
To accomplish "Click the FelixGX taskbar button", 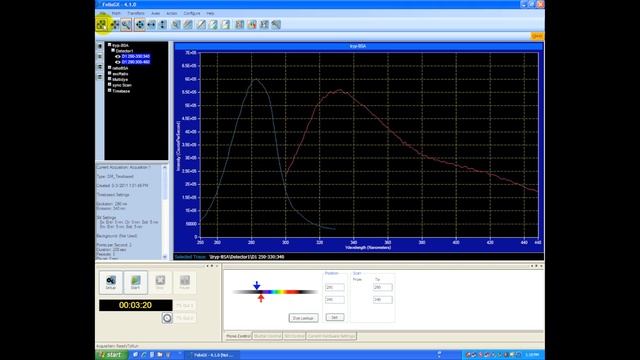I will [x=212, y=355].
